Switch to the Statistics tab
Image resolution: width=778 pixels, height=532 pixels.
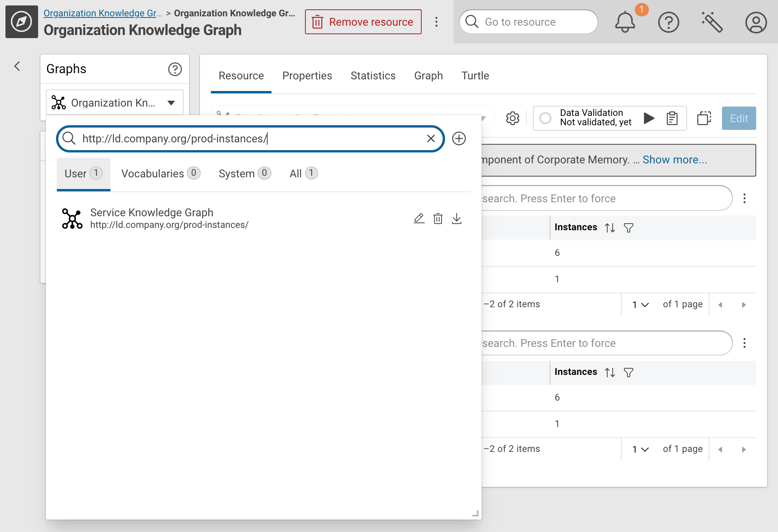(373, 76)
